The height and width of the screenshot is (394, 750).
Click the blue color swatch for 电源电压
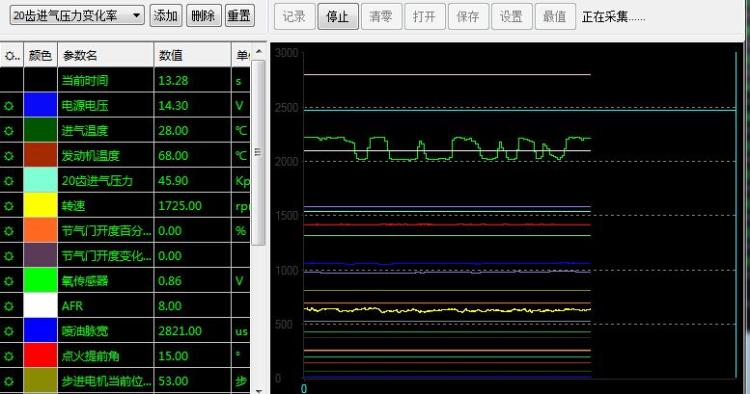click(x=40, y=105)
